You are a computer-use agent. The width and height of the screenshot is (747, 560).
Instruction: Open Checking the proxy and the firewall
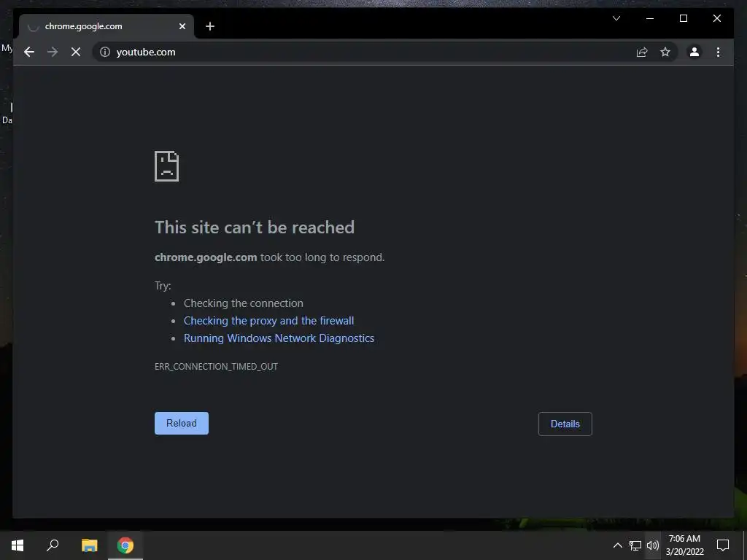(268, 321)
